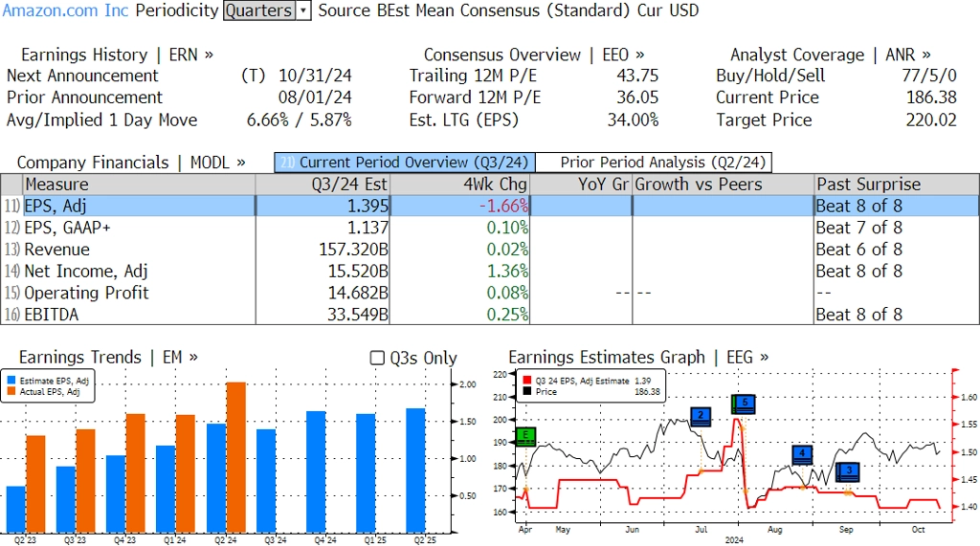Click Net Income estimate 15.520B
The height and width of the screenshot is (546, 980).
point(358,272)
